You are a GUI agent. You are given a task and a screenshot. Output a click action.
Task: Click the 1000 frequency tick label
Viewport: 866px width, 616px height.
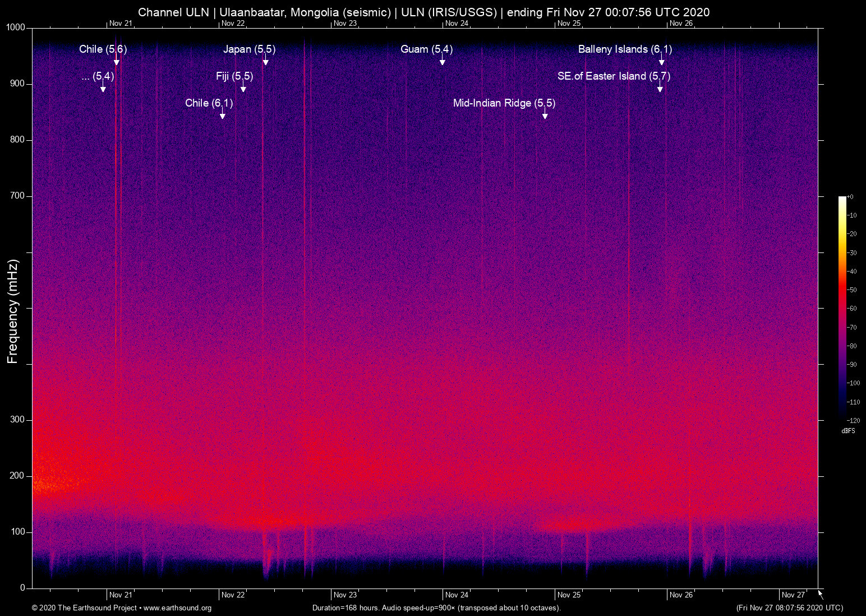point(15,27)
